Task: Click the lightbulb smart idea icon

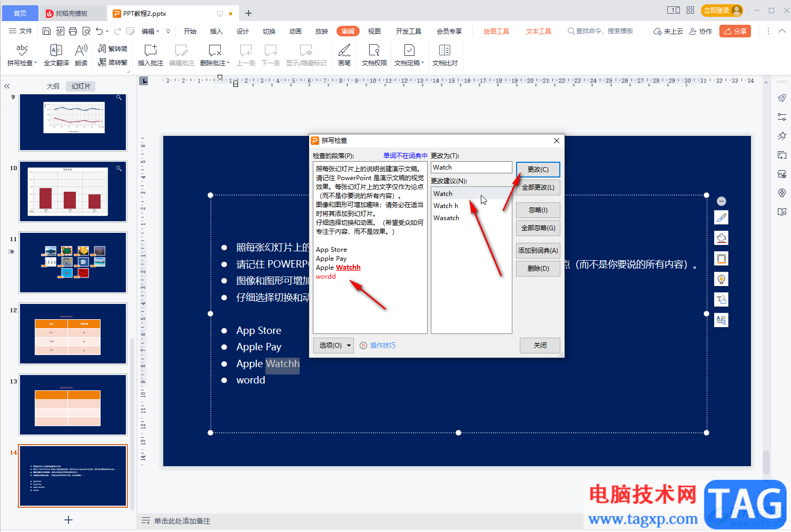Action: 721,279
